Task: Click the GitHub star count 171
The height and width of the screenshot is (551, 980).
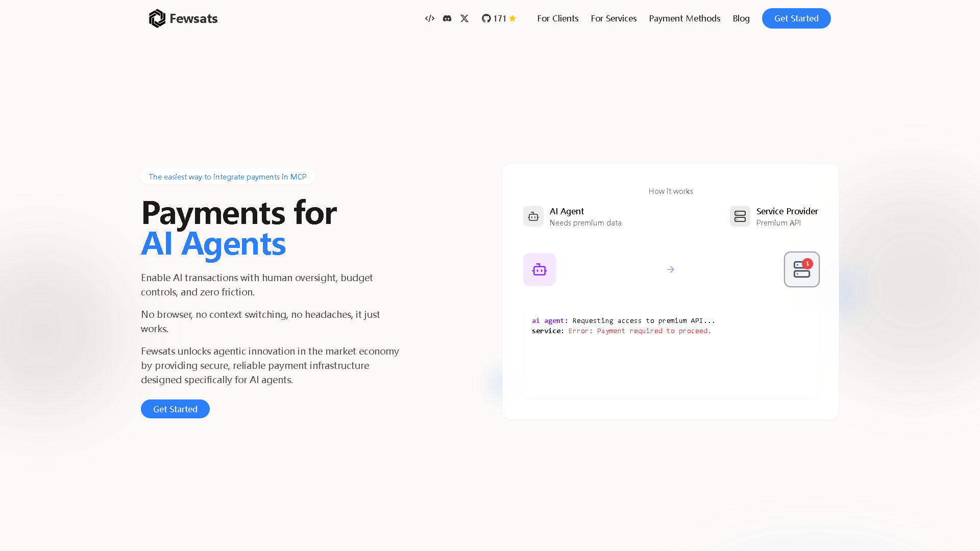Action: pos(499,18)
